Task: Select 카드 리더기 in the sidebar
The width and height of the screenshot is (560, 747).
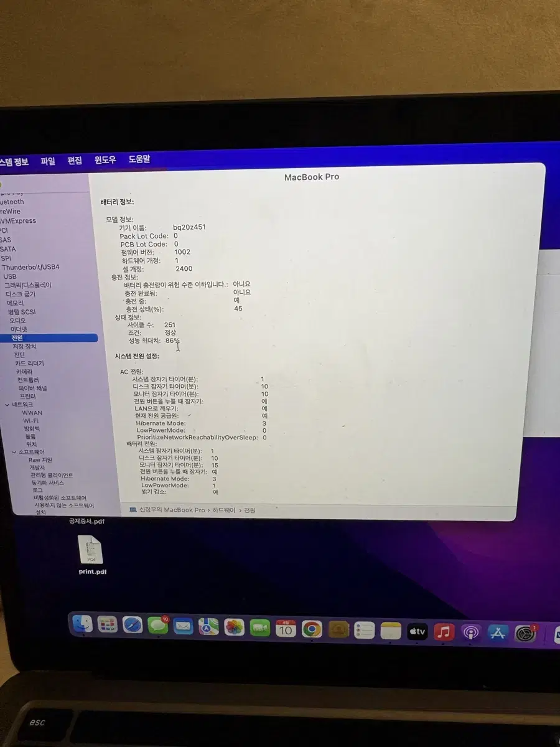Action: [29, 364]
